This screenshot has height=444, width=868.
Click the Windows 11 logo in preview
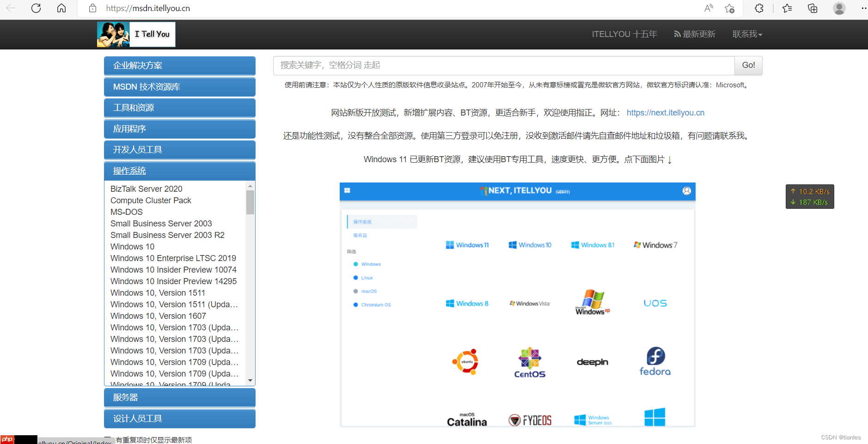[467, 245]
